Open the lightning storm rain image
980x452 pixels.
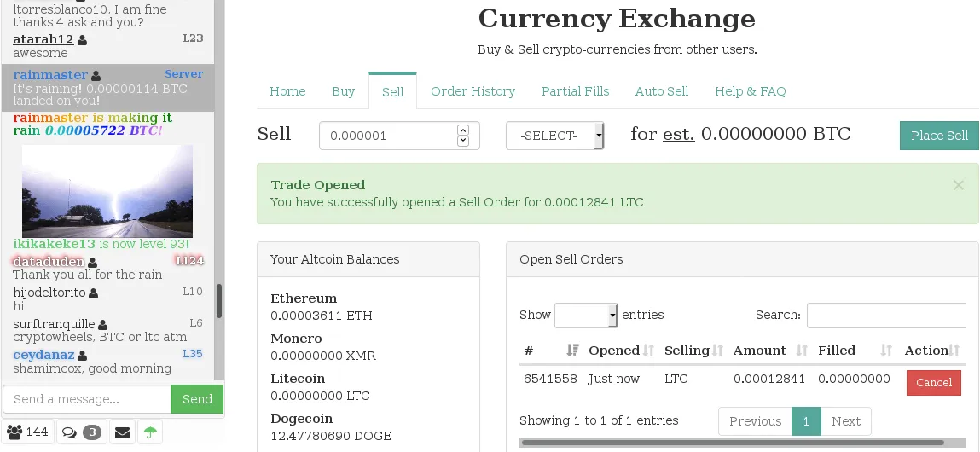pos(107,191)
